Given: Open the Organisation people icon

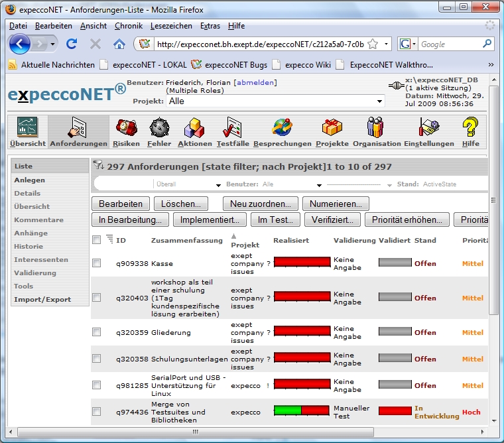Looking at the screenshot, I should point(376,127).
